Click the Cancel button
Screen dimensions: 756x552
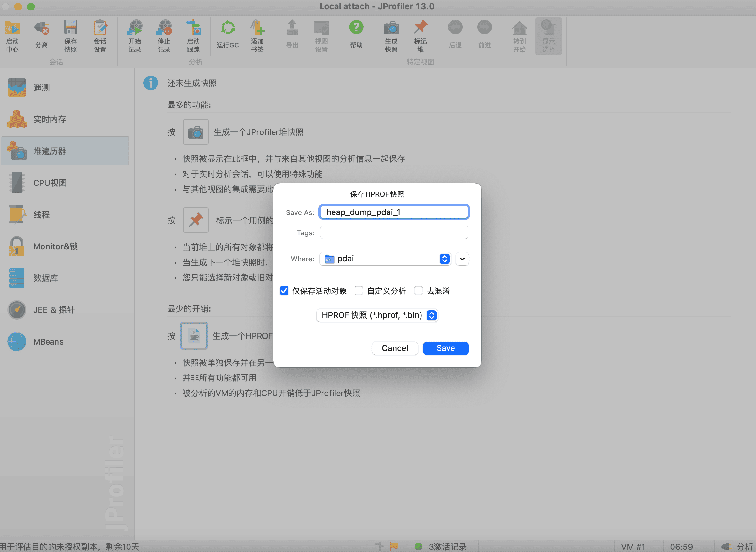pos(395,348)
